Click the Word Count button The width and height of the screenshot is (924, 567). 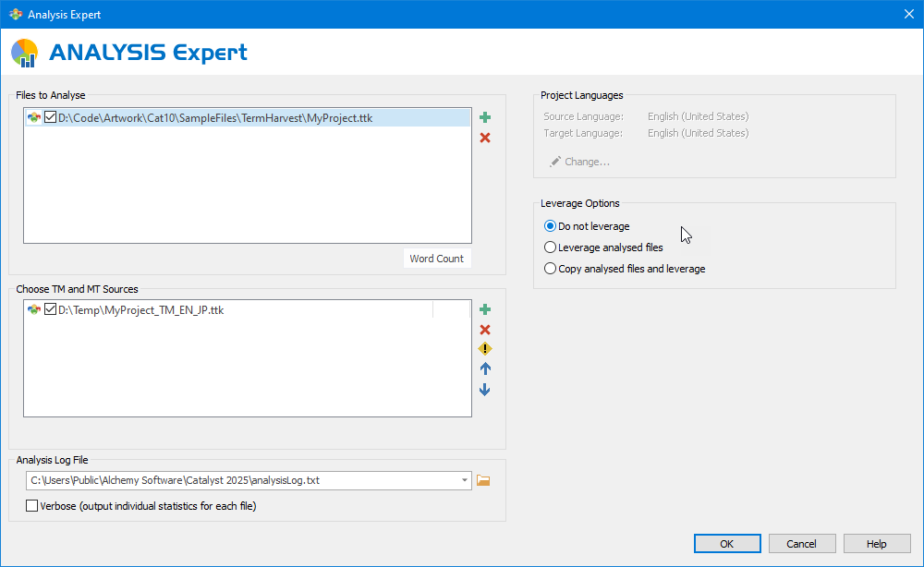point(436,259)
